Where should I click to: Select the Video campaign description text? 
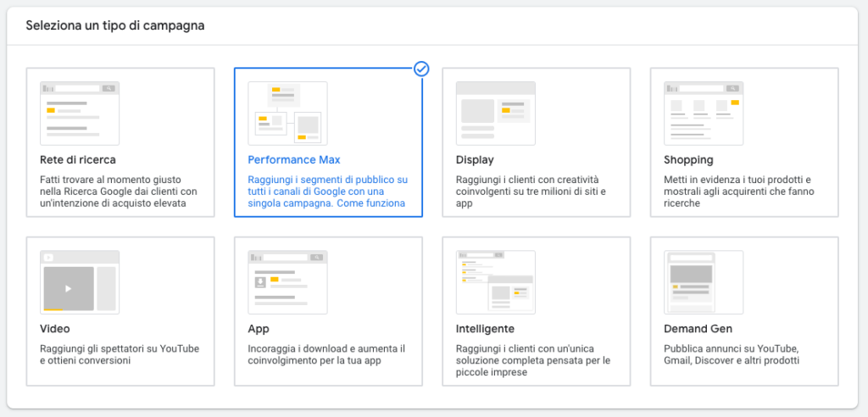tap(120, 355)
